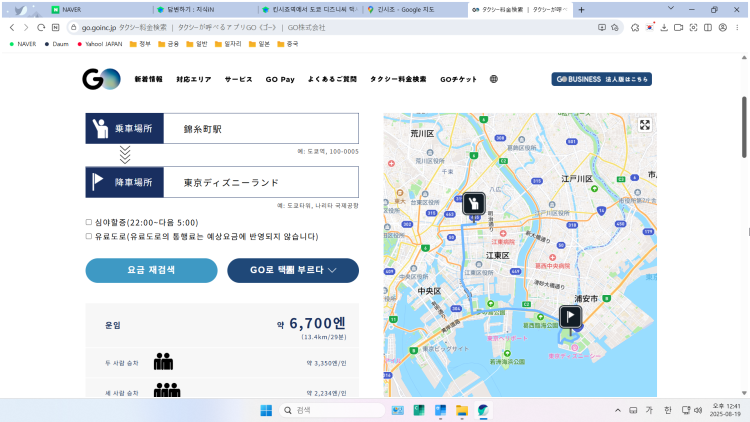Open the サービス menu item
This screenshot has height=422, width=750.
click(x=239, y=79)
